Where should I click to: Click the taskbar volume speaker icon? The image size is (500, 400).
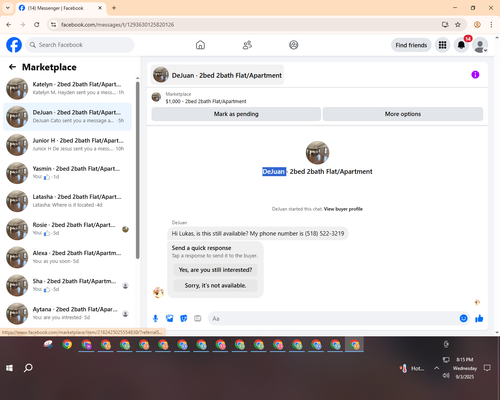click(x=446, y=376)
